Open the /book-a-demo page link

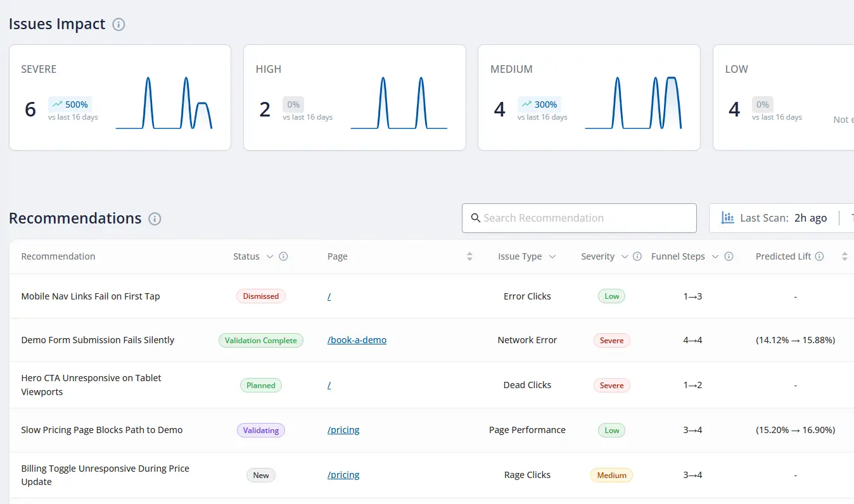357,340
